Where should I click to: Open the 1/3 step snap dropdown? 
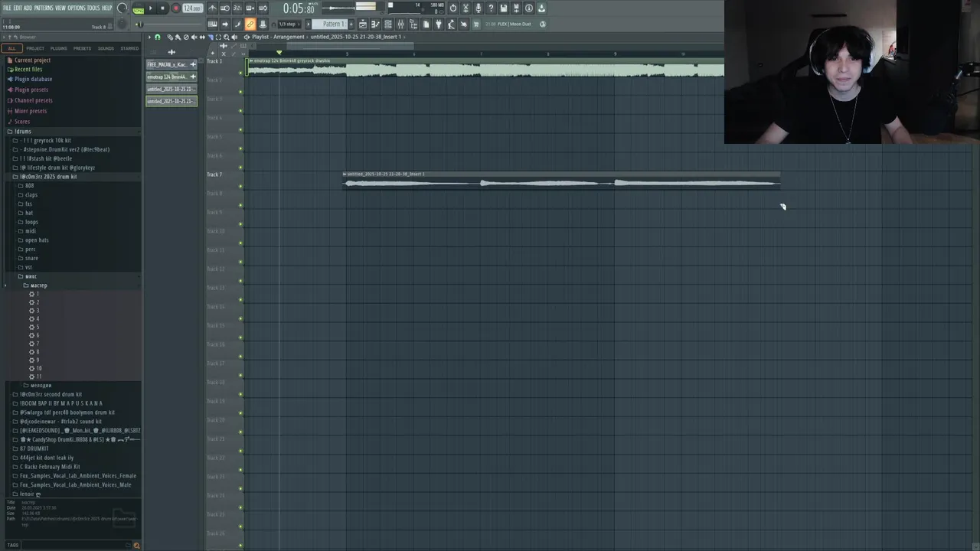coord(288,24)
